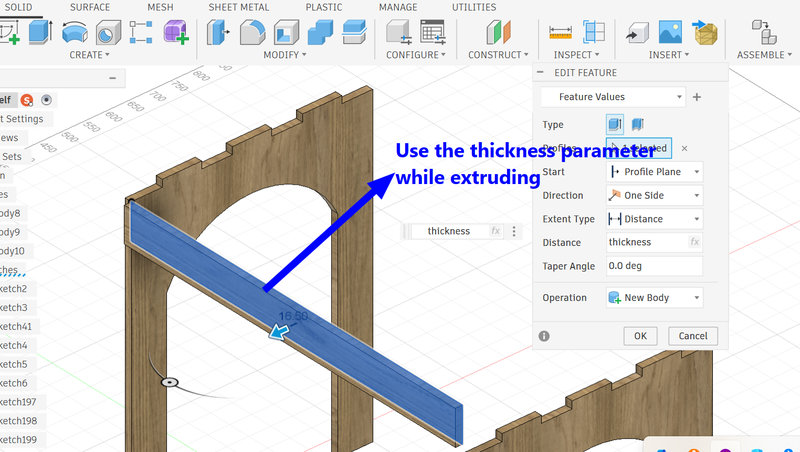Click the Taper Angle 0.0 deg field
Screen dimensions: 800x452
pyautogui.click(x=654, y=266)
